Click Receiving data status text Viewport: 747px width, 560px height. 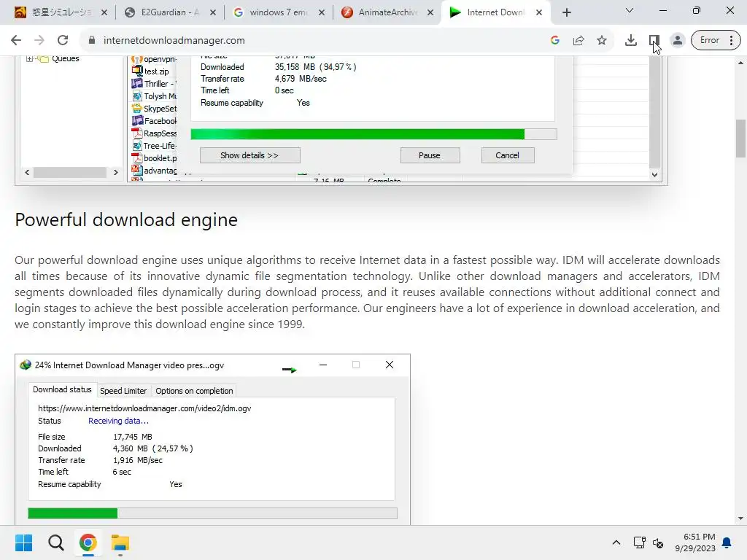[x=119, y=421]
